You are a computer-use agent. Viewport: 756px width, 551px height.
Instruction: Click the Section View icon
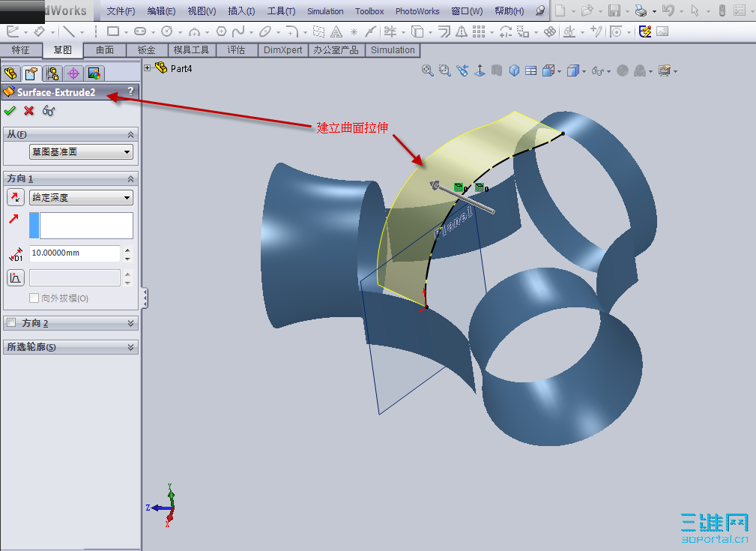tap(497, 71)
